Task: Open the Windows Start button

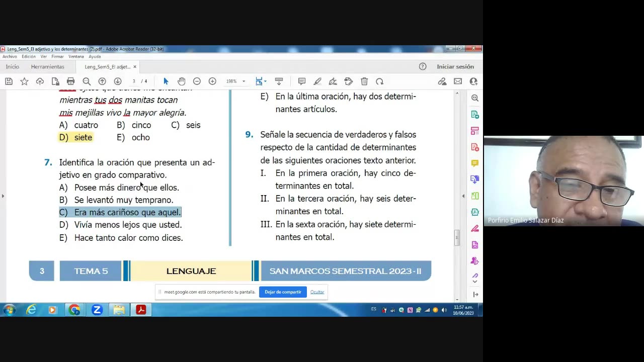Action: (x=9, y=310)
